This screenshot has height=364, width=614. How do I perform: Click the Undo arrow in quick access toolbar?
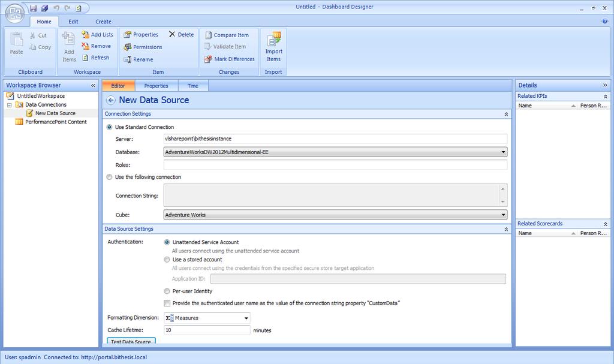point(56,8)
